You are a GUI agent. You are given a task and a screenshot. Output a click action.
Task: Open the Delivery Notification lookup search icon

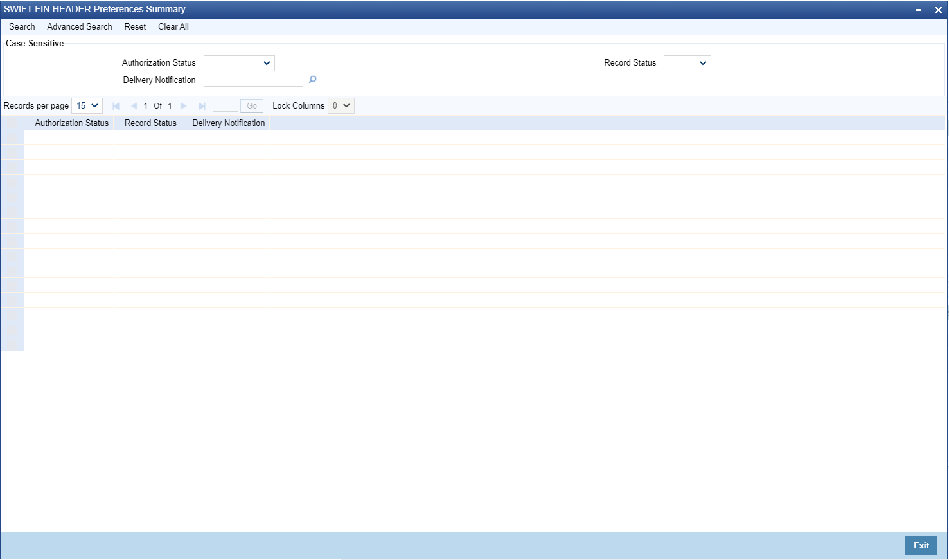point(313,80)
